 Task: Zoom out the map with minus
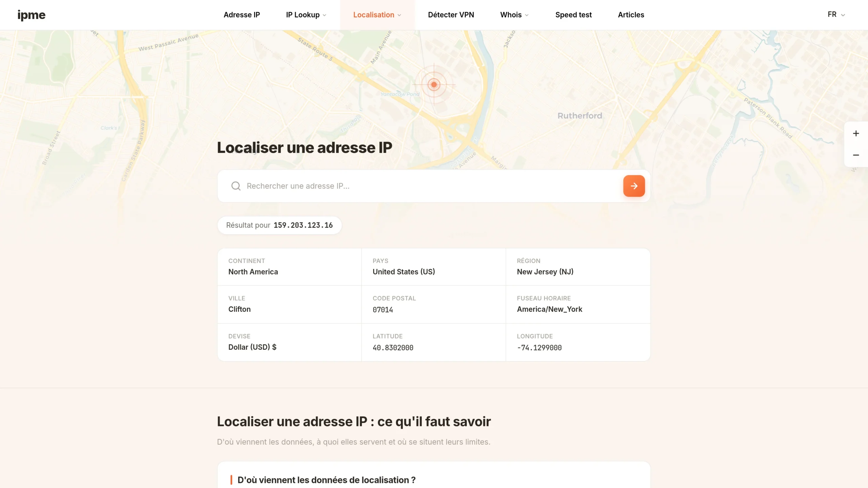point(856,155)
